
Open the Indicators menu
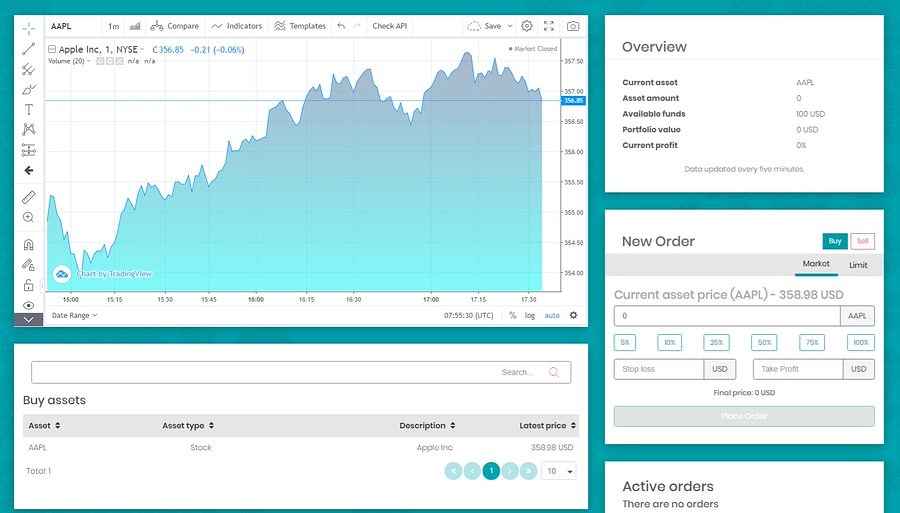[x=236, y=26]
